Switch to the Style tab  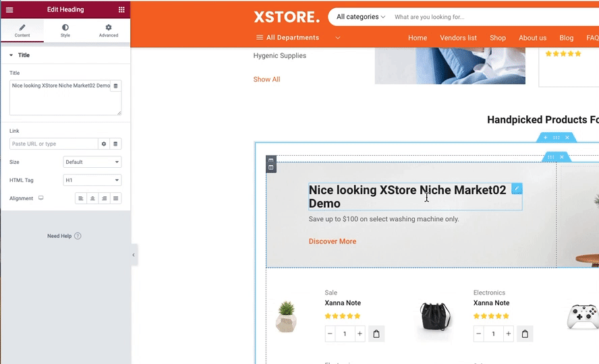[65, 30]
